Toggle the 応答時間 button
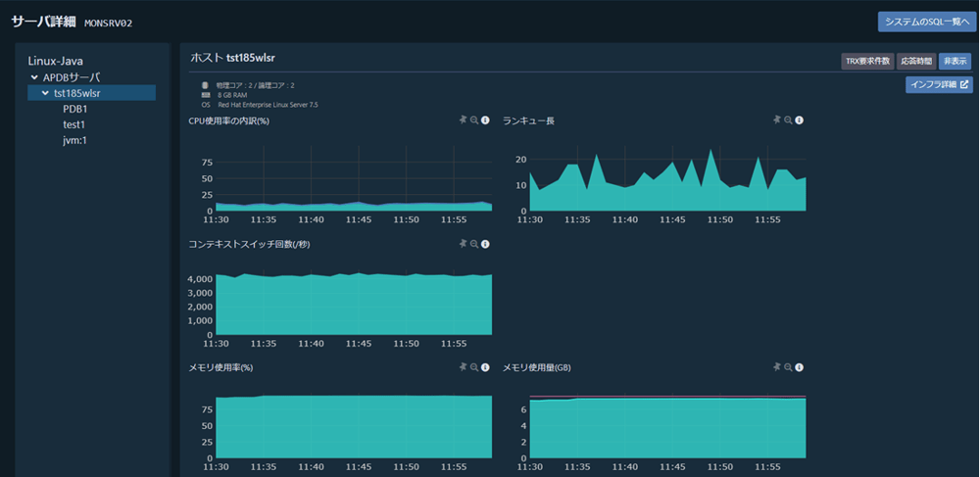Image resolution: width=980 pixels, height=477 pixels. pos(916,61)
